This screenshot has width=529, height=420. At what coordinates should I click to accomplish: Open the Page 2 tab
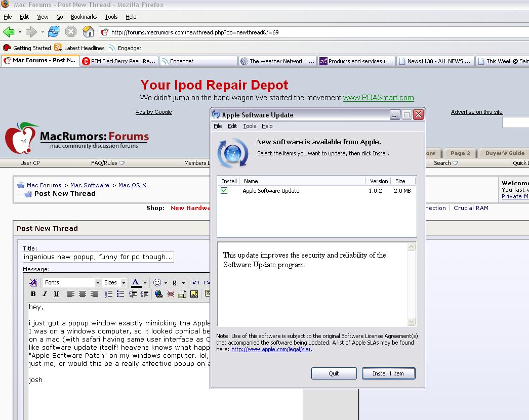tap(460, 153)
